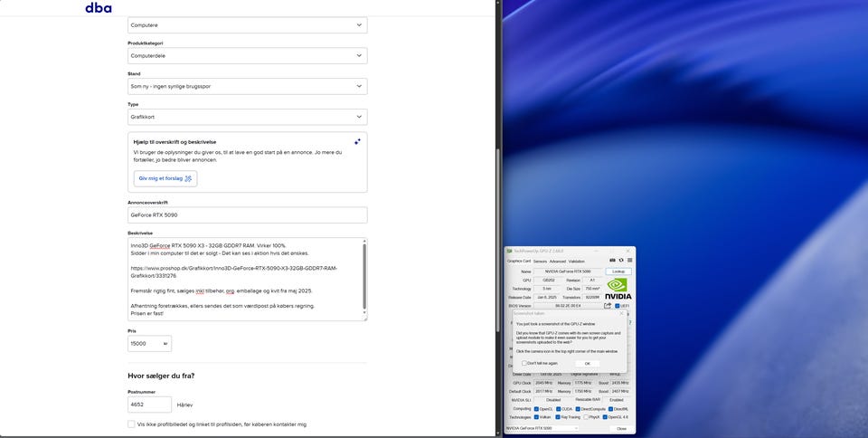Open the GPU-Z hamburger menu
This screenshot has width=868, height=438.
[630, 261]
